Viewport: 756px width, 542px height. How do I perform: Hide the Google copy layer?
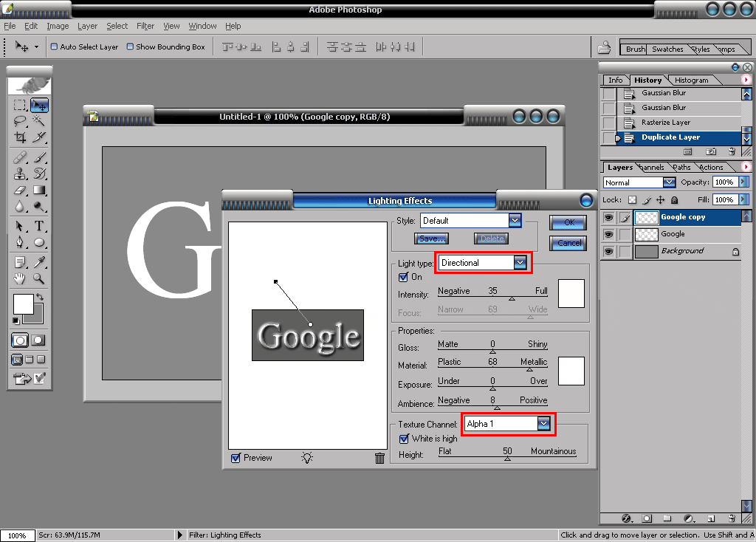click(x=609, y=218)
